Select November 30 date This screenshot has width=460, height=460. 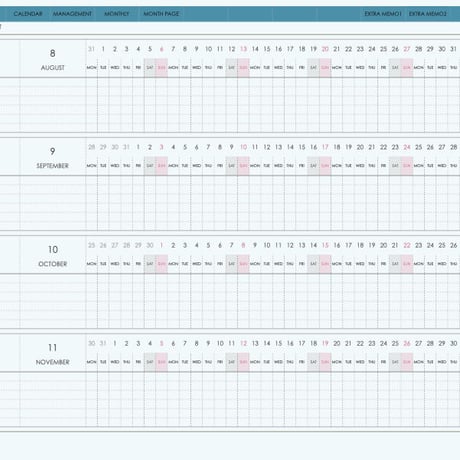(453, 343)
